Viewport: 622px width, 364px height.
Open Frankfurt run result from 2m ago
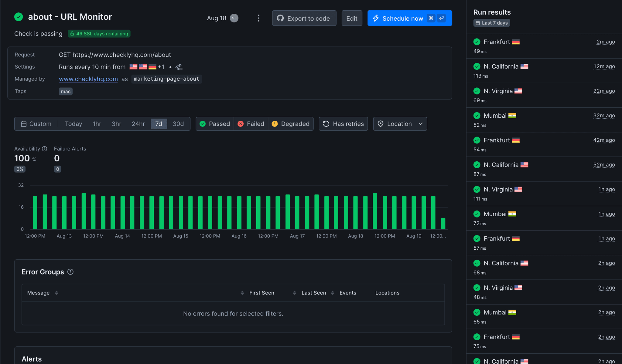coord(544,46)
